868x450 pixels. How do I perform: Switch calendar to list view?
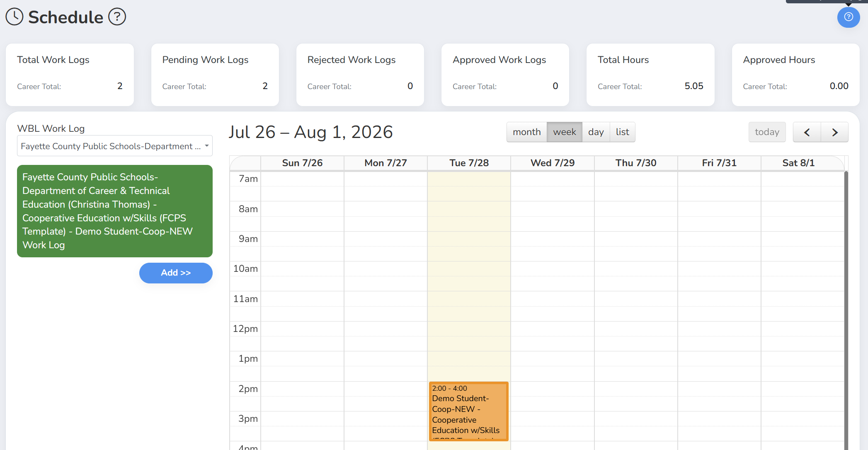[622, 132]
